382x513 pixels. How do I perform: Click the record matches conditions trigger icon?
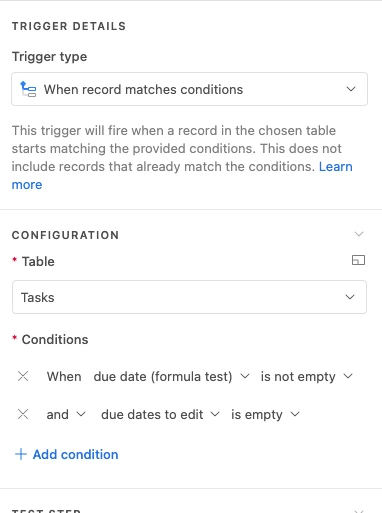tap(28, 89)
